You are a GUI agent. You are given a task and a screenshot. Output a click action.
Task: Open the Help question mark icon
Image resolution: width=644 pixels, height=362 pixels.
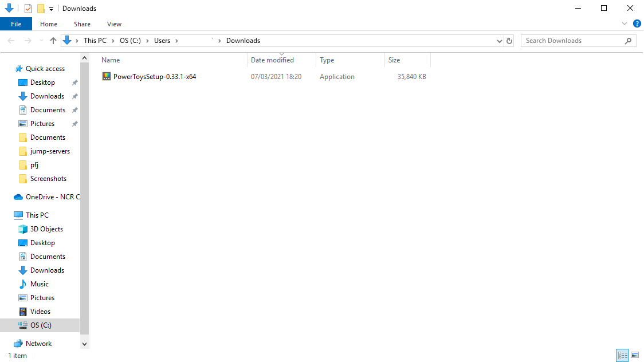(637, 24)
